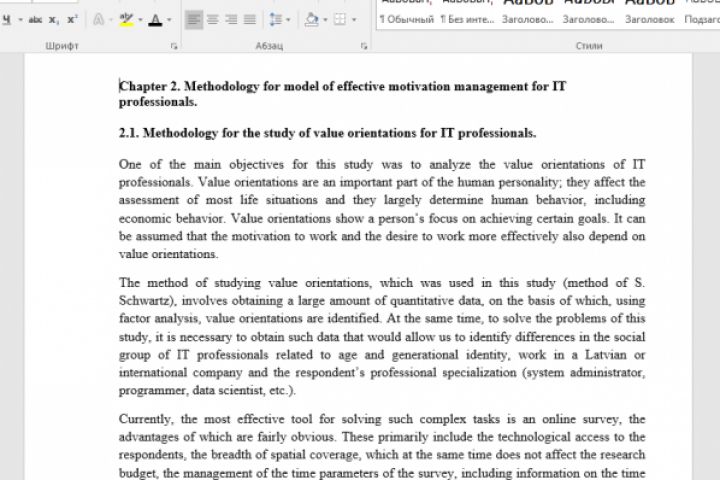Apply yellow text highlight color

coord(126,19)
